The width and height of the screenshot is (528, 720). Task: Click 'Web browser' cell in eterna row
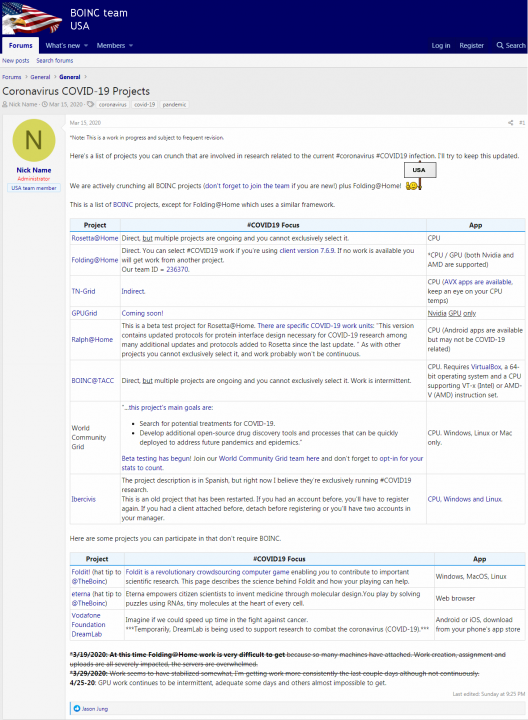point(455,598)
